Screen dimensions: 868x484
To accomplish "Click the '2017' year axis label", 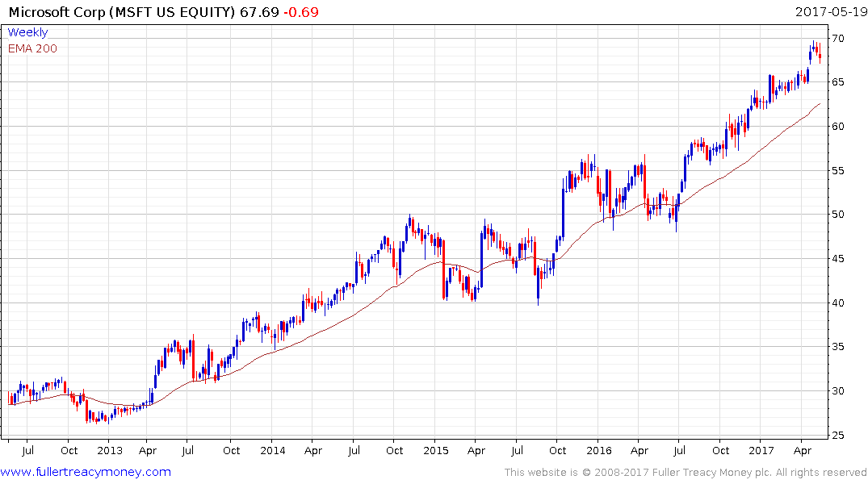I will tap(761, 450).
